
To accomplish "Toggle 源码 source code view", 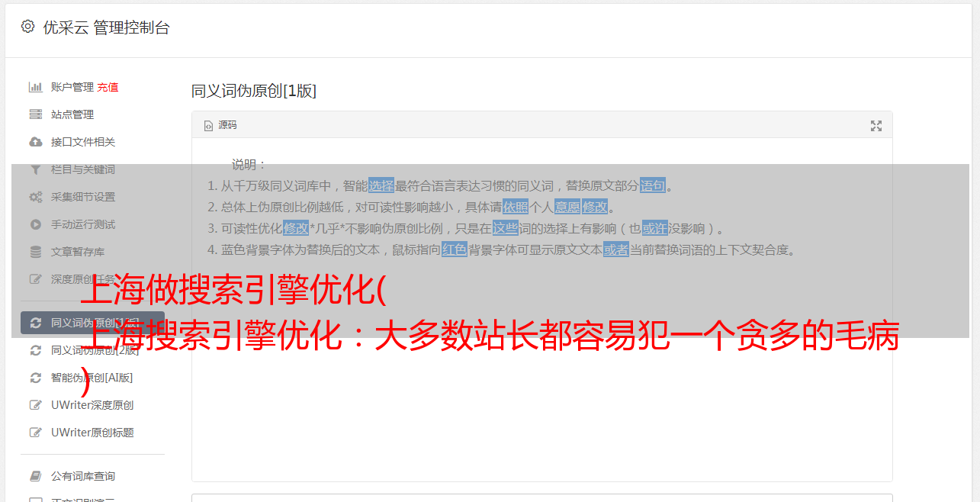I will (220, 125).
